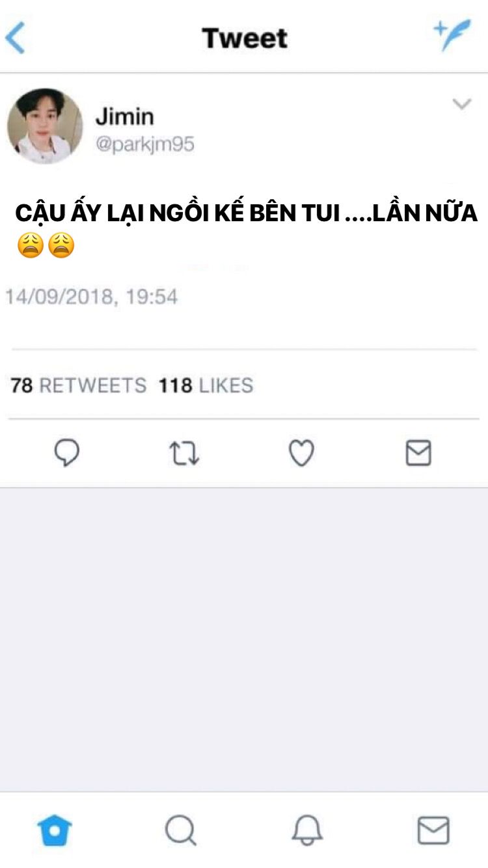
Task: Like the tweet with heart icon
Action: (x=301, y=454)
